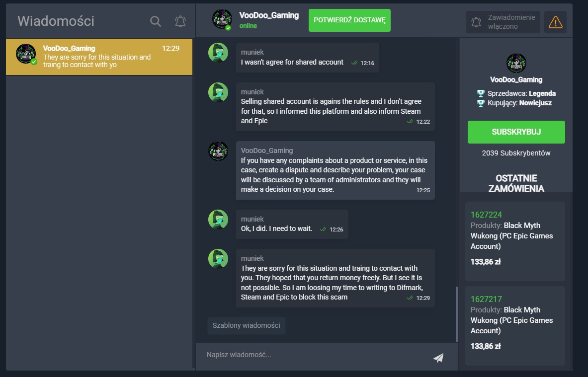The image size is (588, 377).
Task: Click the warning triangle report icon
Action: point(555,22)
